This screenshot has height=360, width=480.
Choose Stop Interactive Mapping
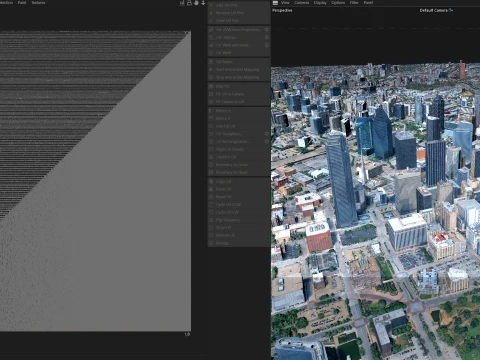coord(239,77)
